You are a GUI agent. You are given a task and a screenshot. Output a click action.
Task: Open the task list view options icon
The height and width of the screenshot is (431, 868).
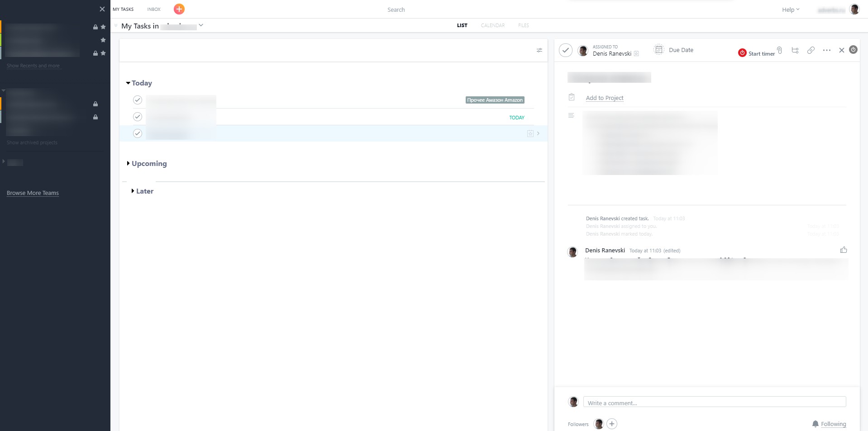[539, 50]
